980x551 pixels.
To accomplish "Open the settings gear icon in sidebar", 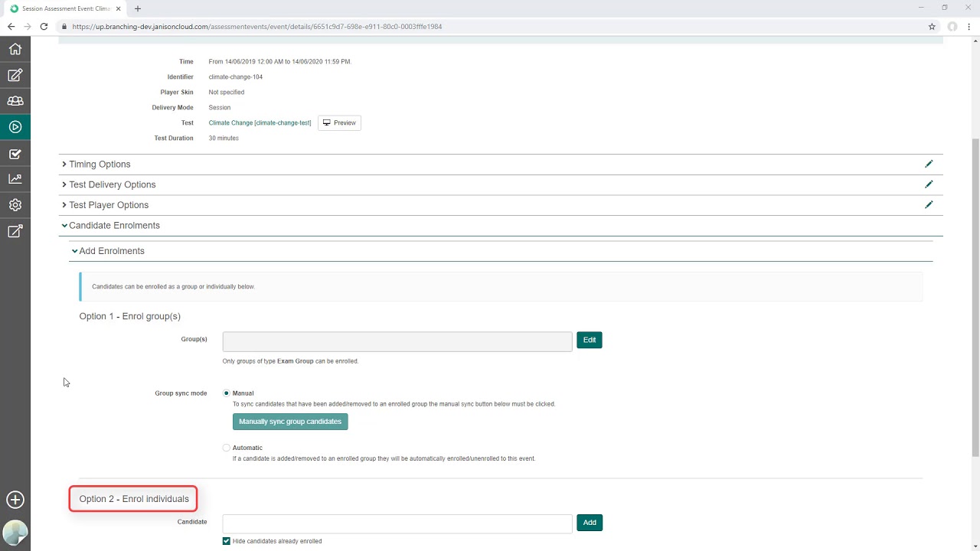I will [15, 205].
